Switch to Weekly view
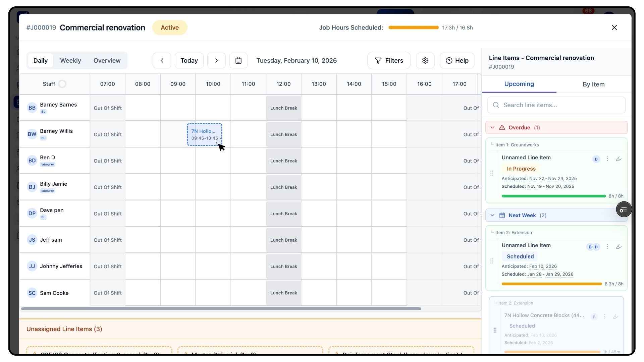 coord(70,61)
